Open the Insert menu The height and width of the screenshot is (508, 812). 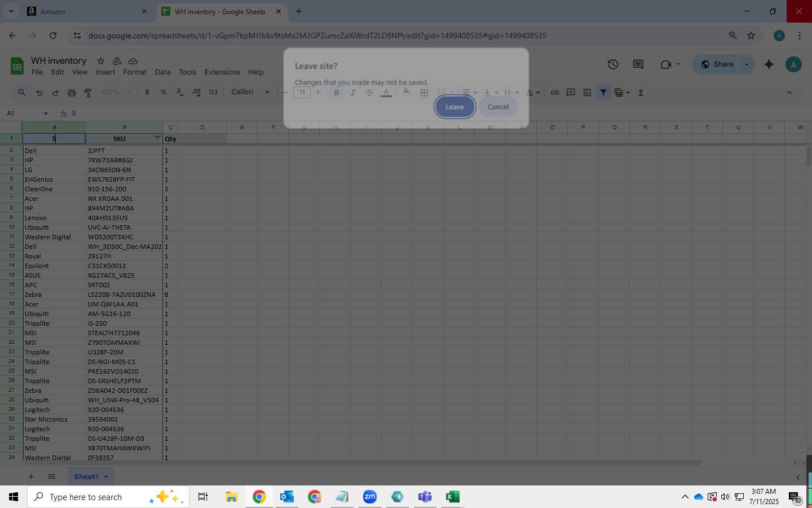pos(105,72)
